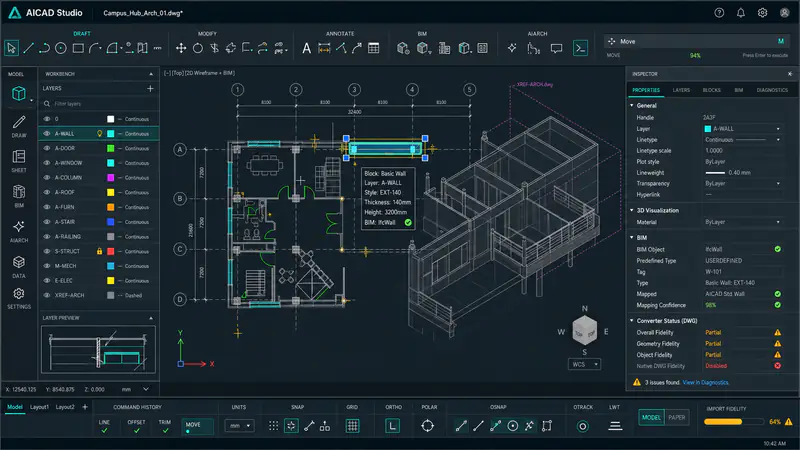Viewport: 800px width, 450px height.
Task: Select the MODEL space button
Action: 651,417
